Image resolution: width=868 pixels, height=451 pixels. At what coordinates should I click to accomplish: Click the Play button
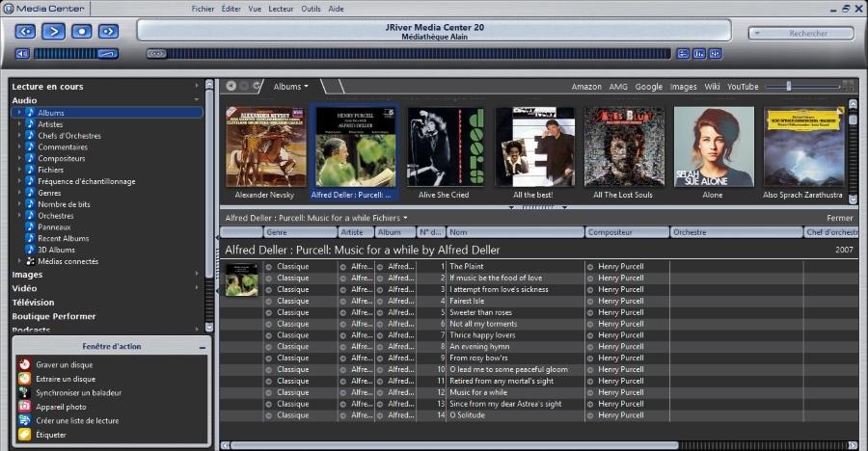pos(53,31)
